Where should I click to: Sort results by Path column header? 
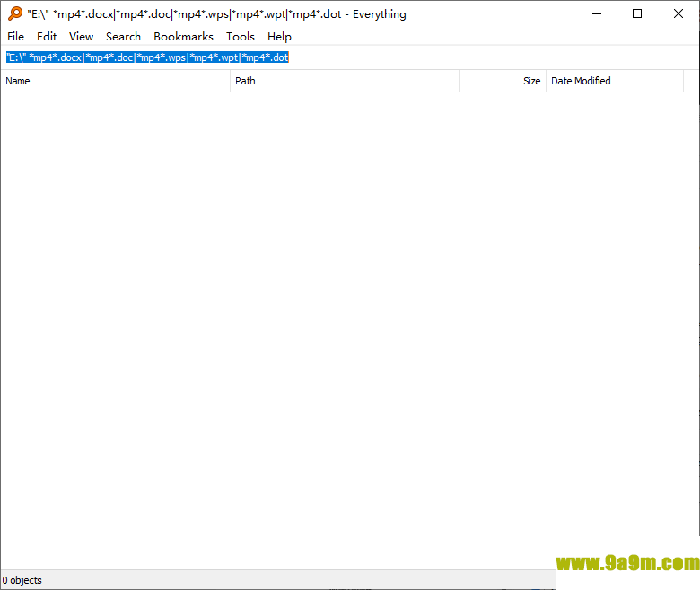pyautogui.click(x=346, y=81)
